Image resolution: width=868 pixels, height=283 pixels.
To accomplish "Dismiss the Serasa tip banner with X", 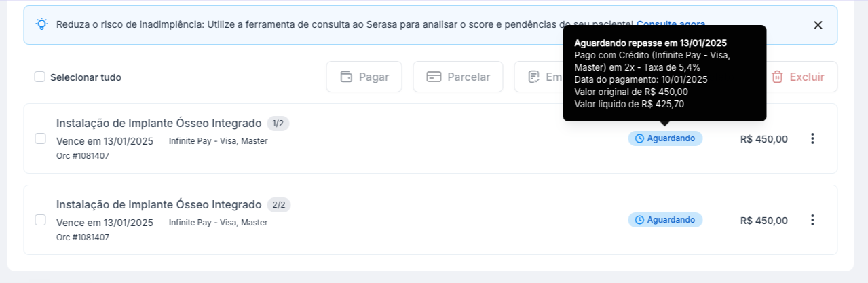I will coord(818,25).
